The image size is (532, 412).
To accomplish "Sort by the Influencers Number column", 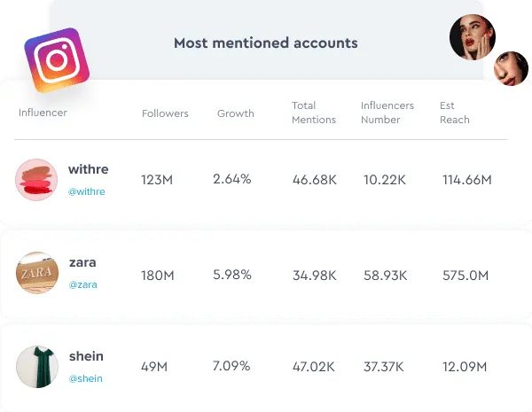I will [387, 113].
